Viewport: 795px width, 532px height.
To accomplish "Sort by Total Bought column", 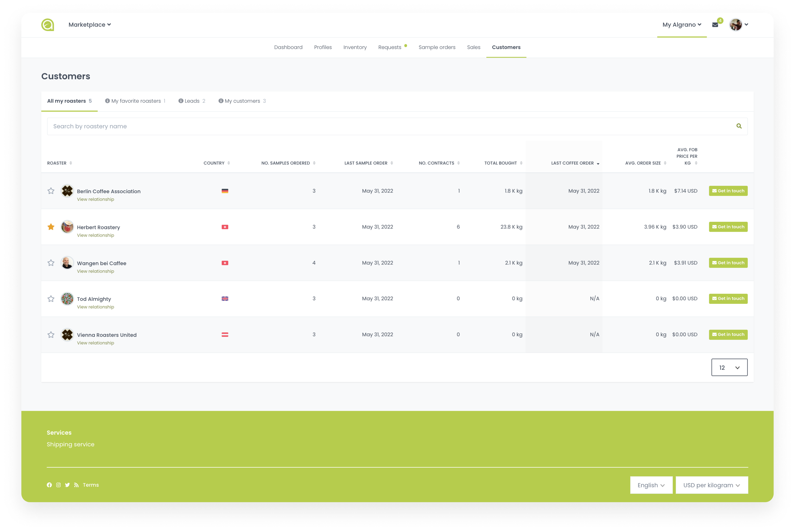I will click(503, 163).
